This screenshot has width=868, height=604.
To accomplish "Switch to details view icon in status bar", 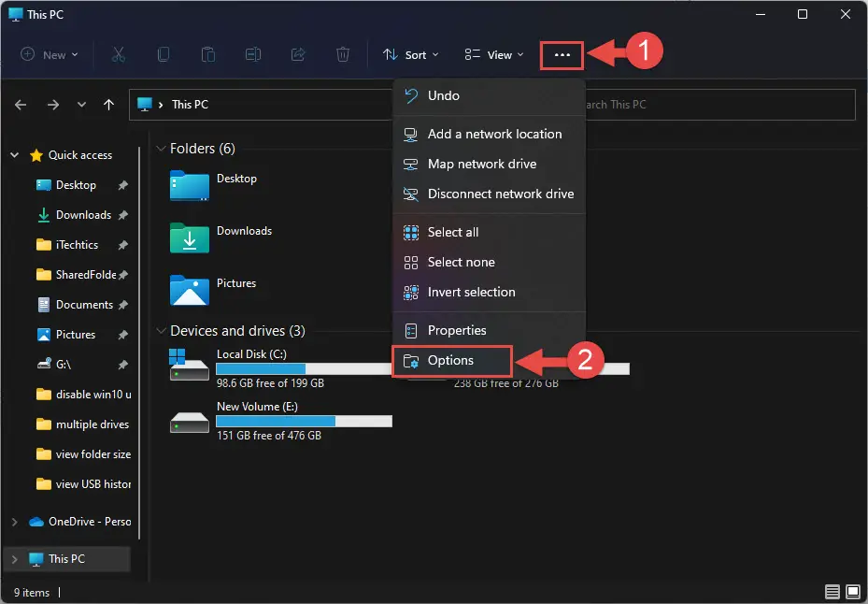I will coord(832,592).
